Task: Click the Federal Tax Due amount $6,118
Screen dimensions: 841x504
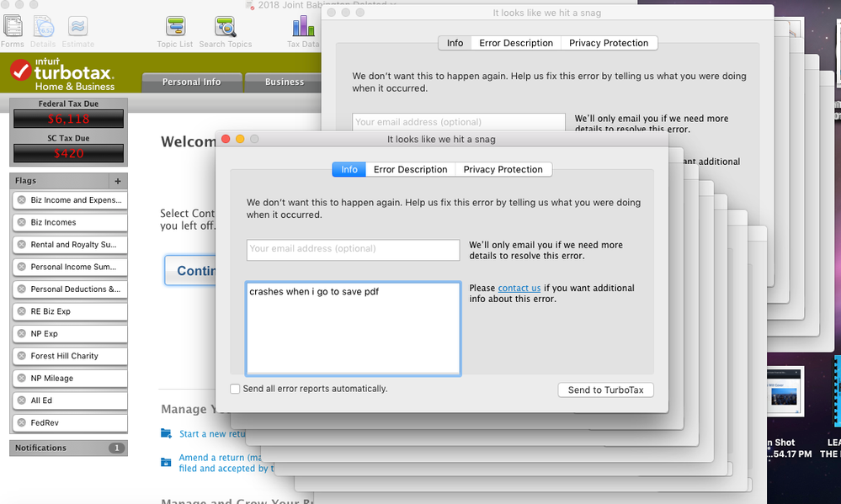Action: pos(69,119)
